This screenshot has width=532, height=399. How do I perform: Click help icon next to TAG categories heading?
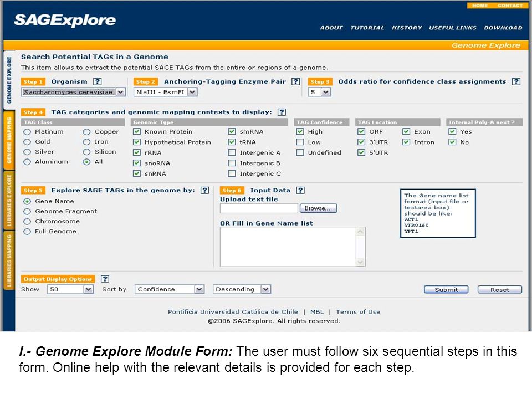click(282, 112)
